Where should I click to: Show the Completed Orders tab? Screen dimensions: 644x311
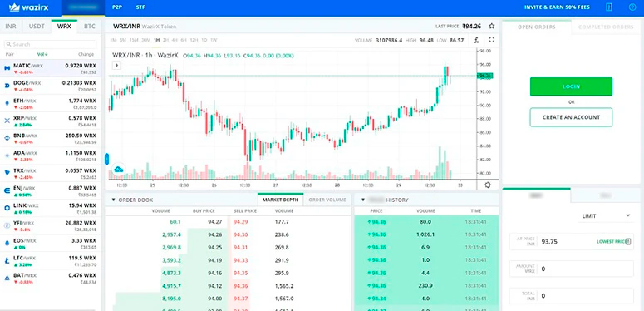pos(606,27)
